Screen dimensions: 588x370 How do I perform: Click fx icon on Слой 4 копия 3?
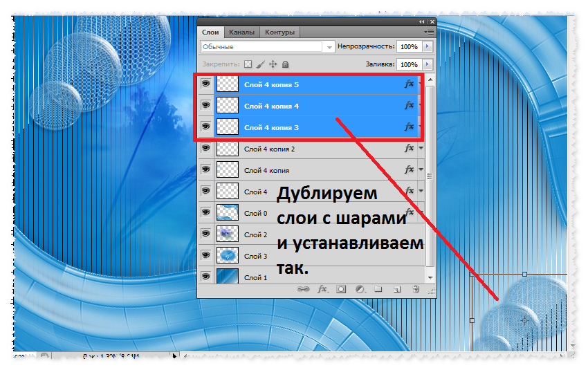pyautogui.click(x=409, y=127)
